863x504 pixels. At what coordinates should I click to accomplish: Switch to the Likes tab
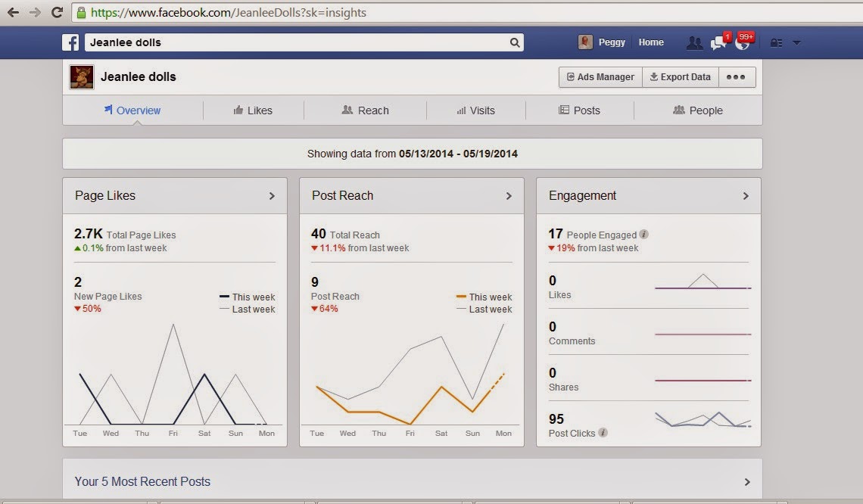254,110
